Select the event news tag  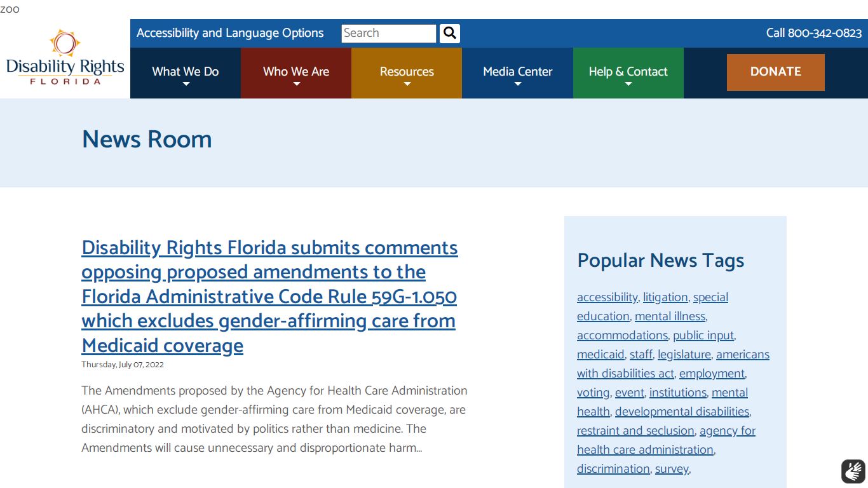629,393
